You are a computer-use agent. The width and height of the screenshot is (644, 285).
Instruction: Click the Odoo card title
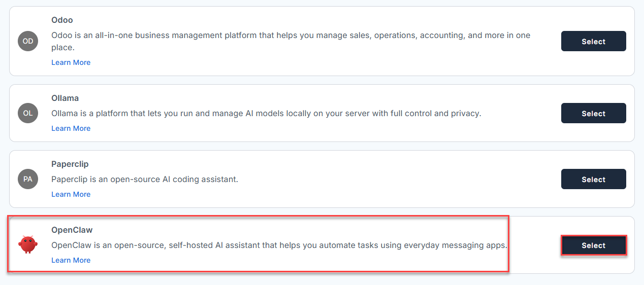62,20
